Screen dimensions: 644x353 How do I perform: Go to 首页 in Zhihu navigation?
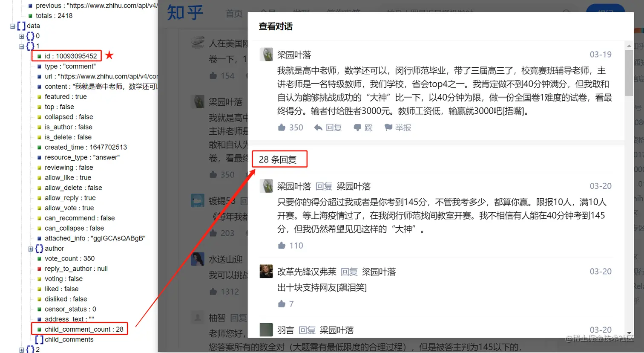[x=234, y=14]
